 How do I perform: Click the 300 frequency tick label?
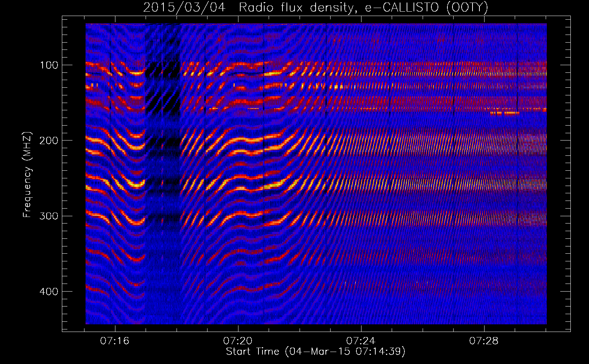pos(49,216)
